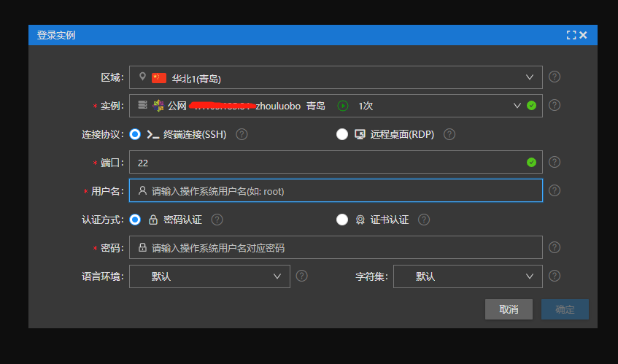Select the 密码认证 radio button

(135, 220)
